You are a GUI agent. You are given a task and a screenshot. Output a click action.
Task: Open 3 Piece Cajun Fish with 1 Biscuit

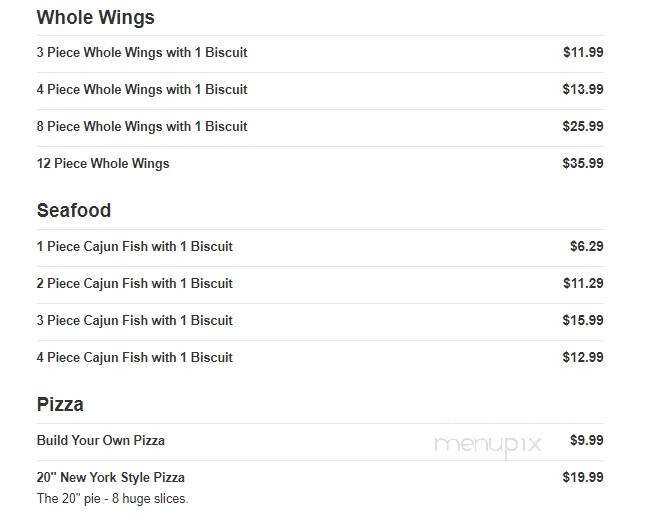135,320
